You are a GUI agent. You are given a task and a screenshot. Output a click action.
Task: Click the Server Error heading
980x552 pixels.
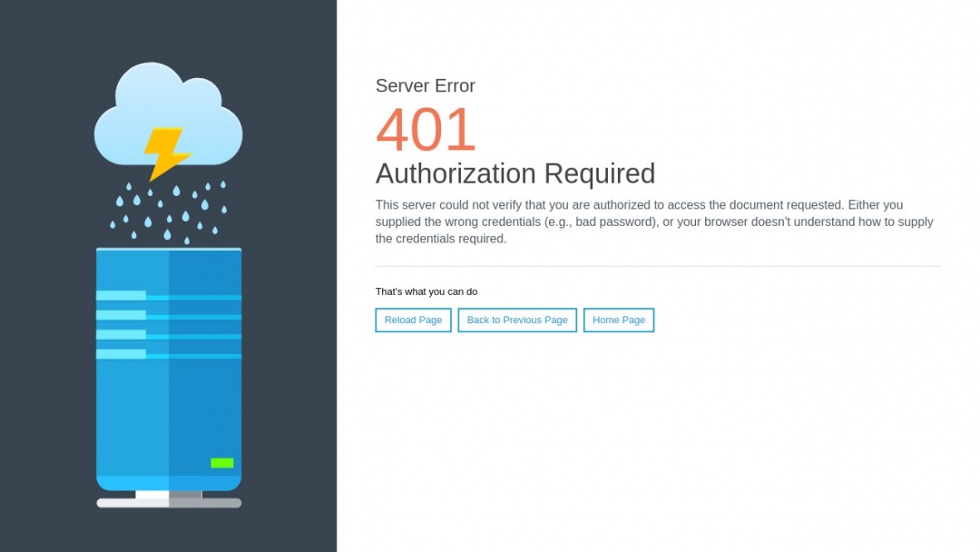tap(425, 86)
